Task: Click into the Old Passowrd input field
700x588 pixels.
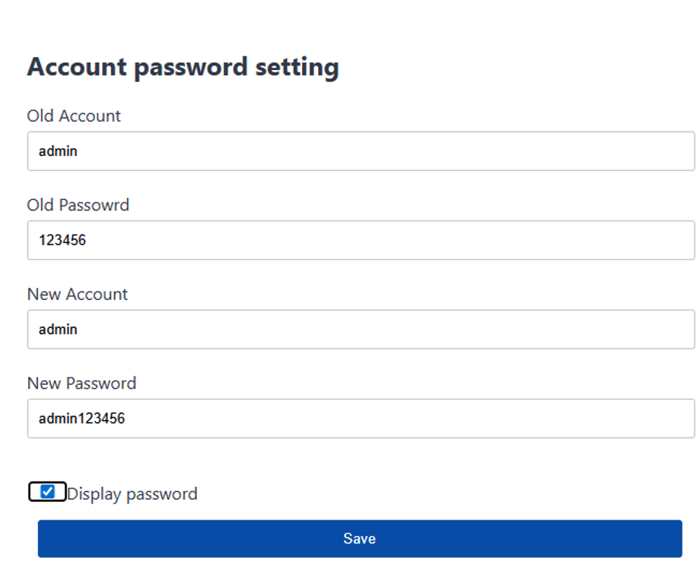Action: (x=361, y=240)
